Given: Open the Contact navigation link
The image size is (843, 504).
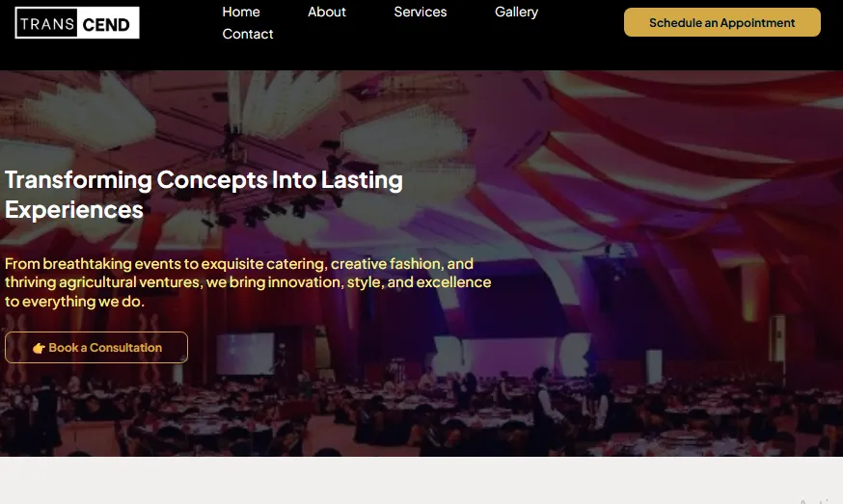Looking at the screenshot, I should 248,34.
